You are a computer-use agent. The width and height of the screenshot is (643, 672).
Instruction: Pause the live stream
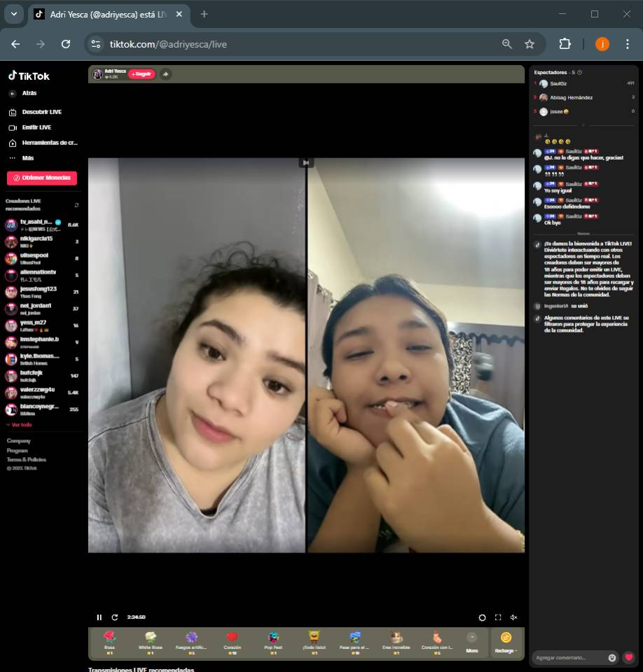click(99, 617)
